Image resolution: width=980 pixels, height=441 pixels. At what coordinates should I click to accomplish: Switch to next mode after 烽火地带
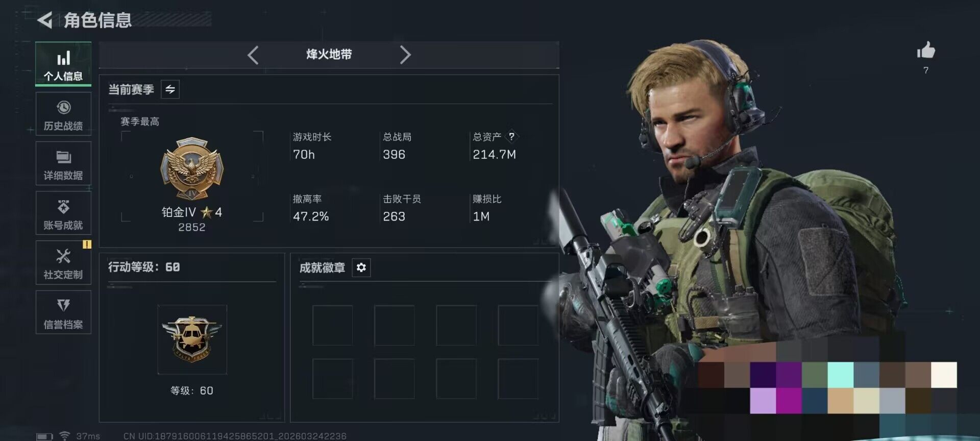point(405,55)
